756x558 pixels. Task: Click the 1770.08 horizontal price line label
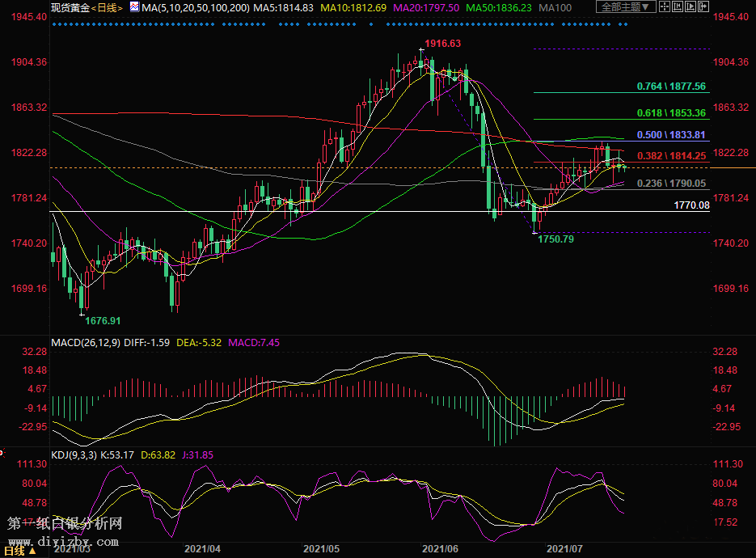(x=691, y=205)
